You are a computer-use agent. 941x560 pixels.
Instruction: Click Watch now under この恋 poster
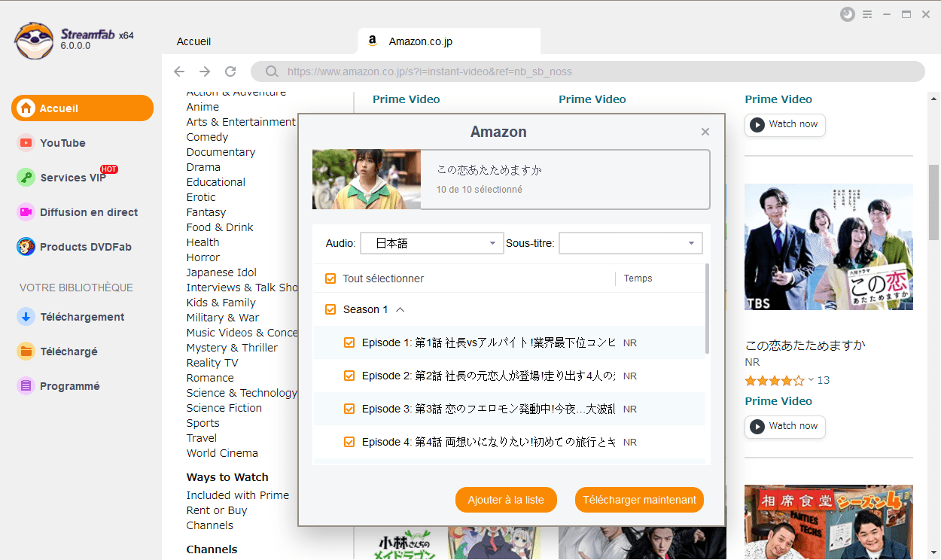click(x=785, y=426)
